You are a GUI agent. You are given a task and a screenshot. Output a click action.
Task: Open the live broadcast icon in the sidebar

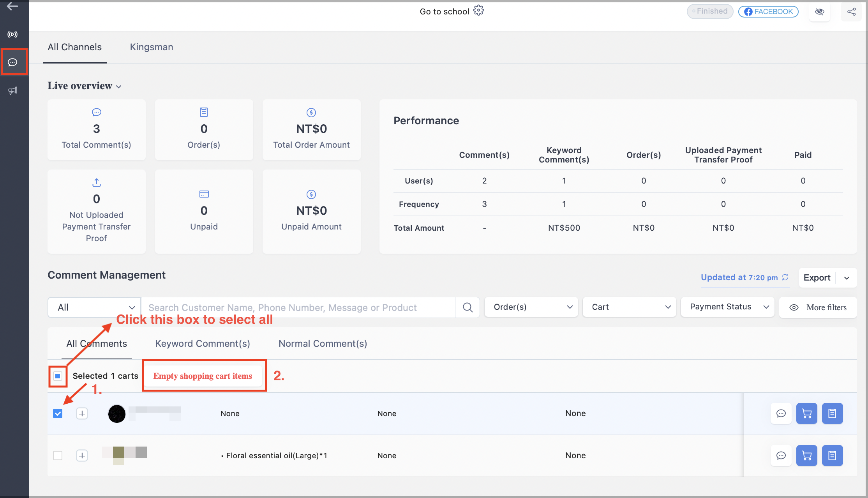click(13, 34)
